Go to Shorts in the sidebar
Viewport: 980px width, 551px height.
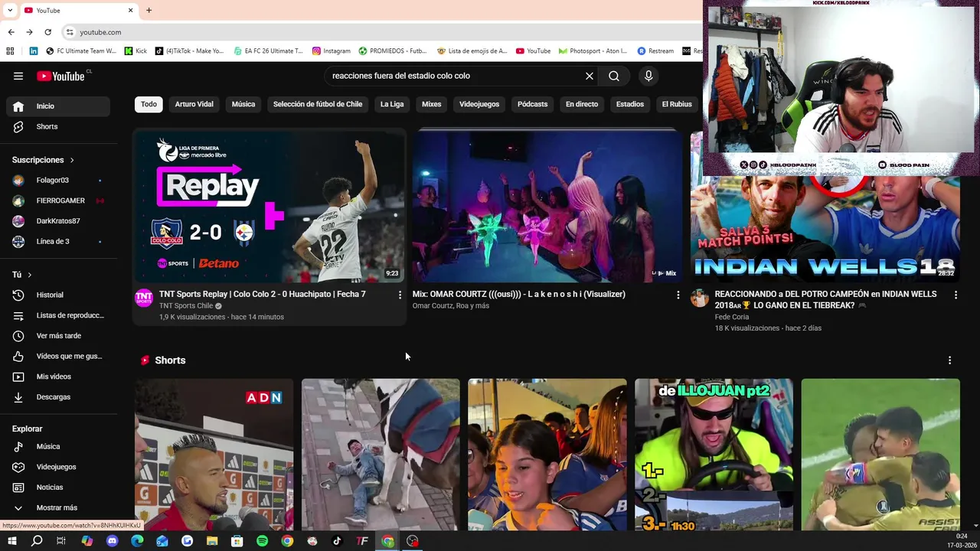coord(58,126)
